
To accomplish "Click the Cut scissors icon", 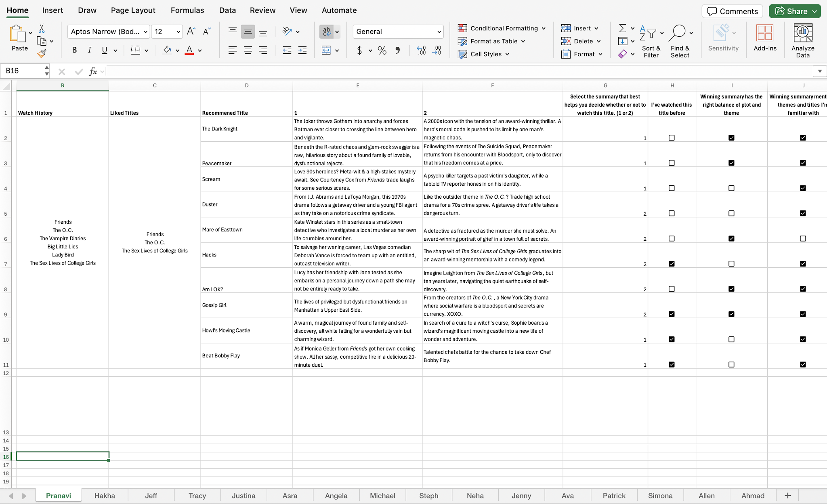I will (41, 29).
